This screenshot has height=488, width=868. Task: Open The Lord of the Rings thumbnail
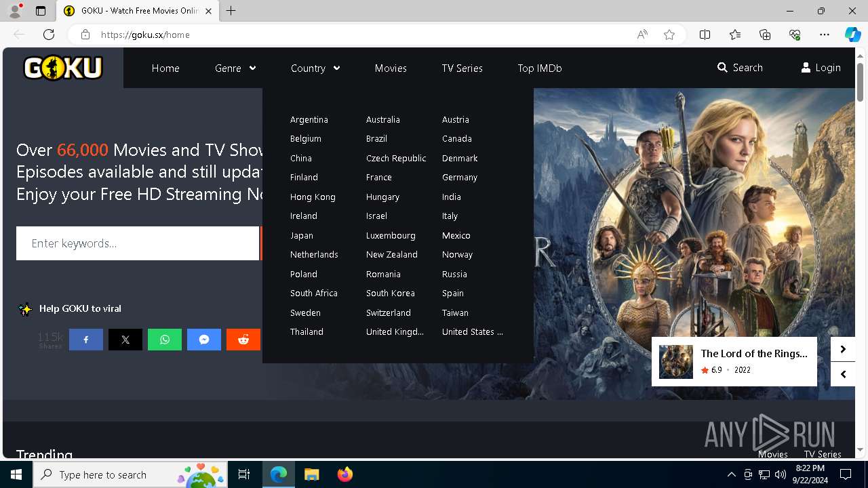tap(676, 362)
